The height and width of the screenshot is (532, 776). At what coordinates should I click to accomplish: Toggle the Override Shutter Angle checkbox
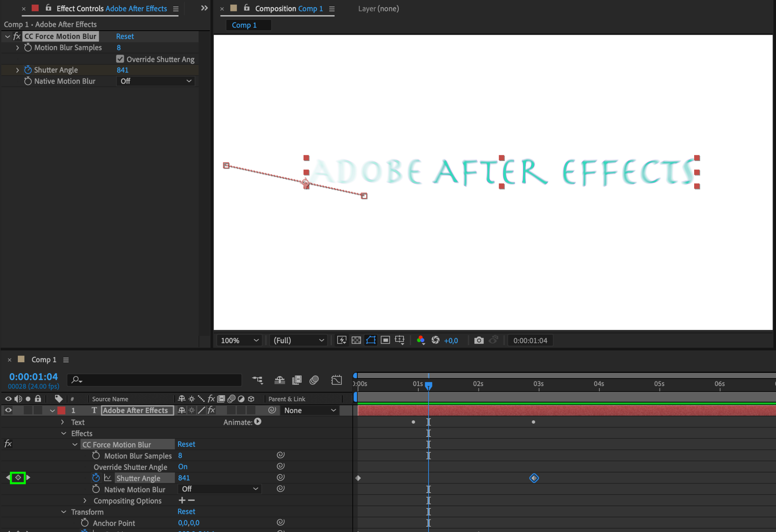(x=120, y=59)
